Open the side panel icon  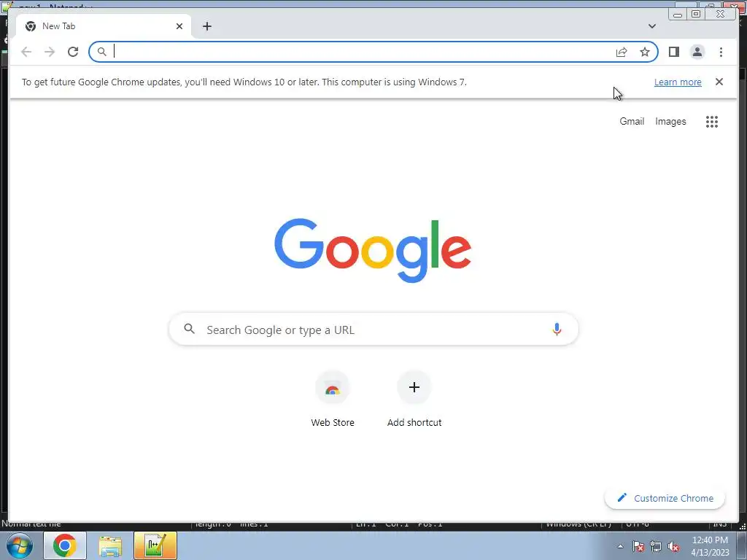(x=673, y=52)
